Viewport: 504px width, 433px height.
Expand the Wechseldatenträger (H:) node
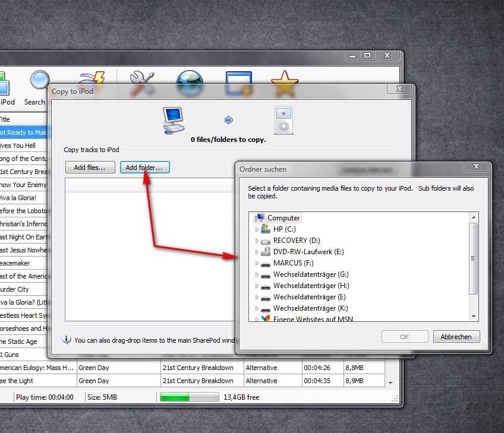click(x=257, y=286)
